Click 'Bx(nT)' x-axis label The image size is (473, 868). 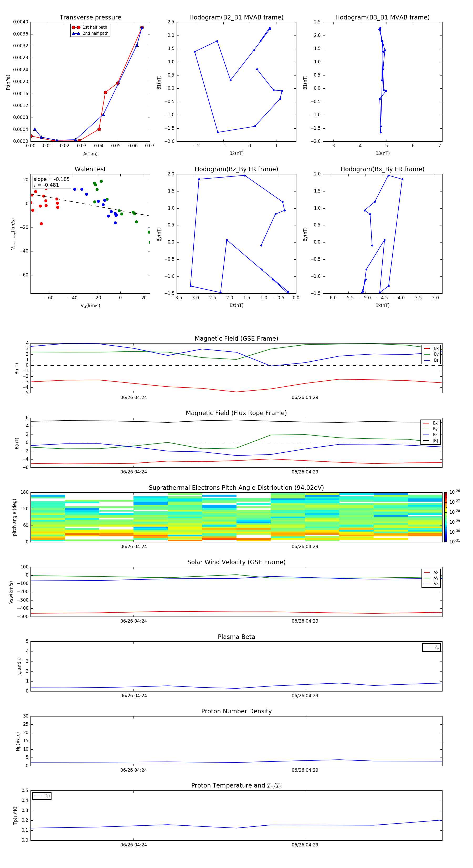[382, 305]
